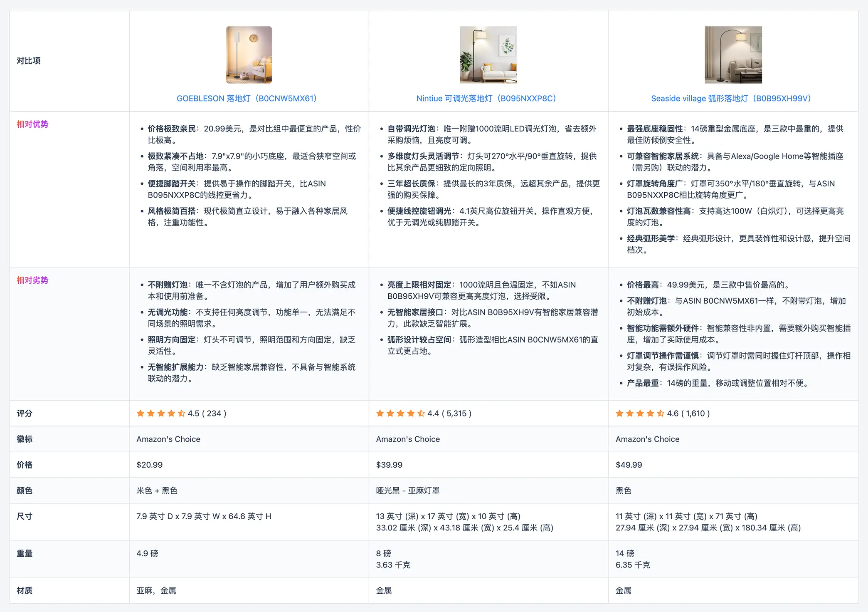Open the GOEBLESON 落地灯 product link
The image size is (868, 612).
[247, 99]
